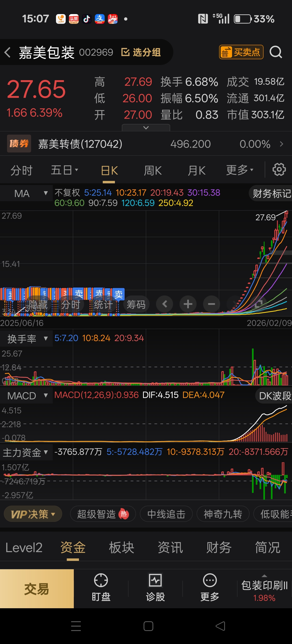Zoom out the K-line chart with minus
292x644 pixels.
click(211, 304)
